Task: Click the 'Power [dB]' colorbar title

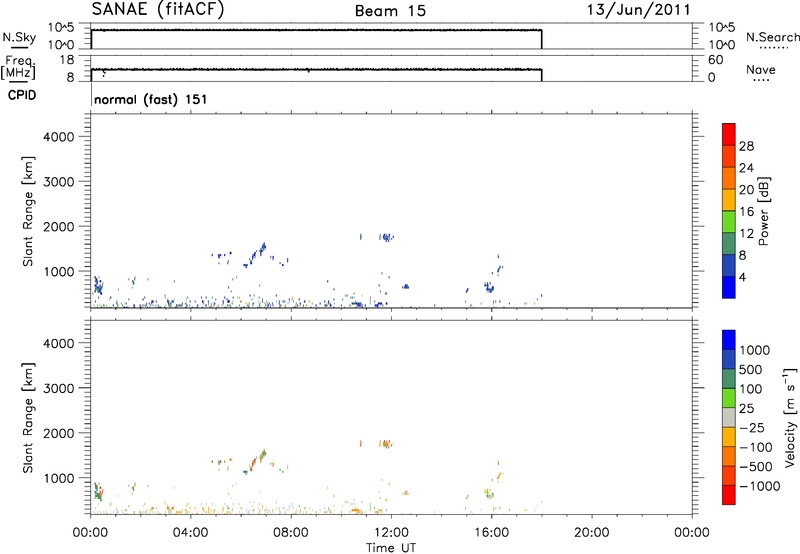Action: click(x=763, y=211)
